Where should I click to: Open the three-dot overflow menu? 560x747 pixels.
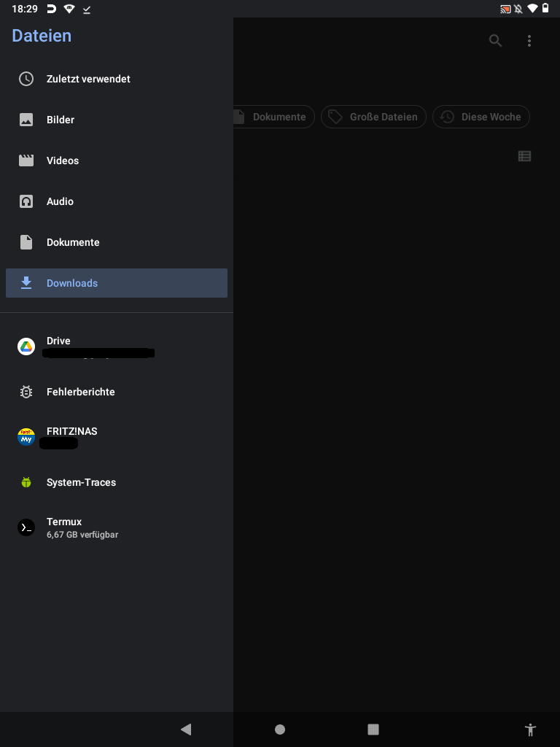point(529,41)
